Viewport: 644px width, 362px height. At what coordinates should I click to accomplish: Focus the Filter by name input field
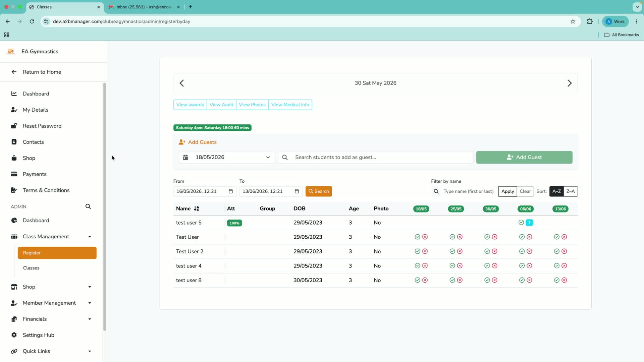pyautogui.click(x=469, y=191)
